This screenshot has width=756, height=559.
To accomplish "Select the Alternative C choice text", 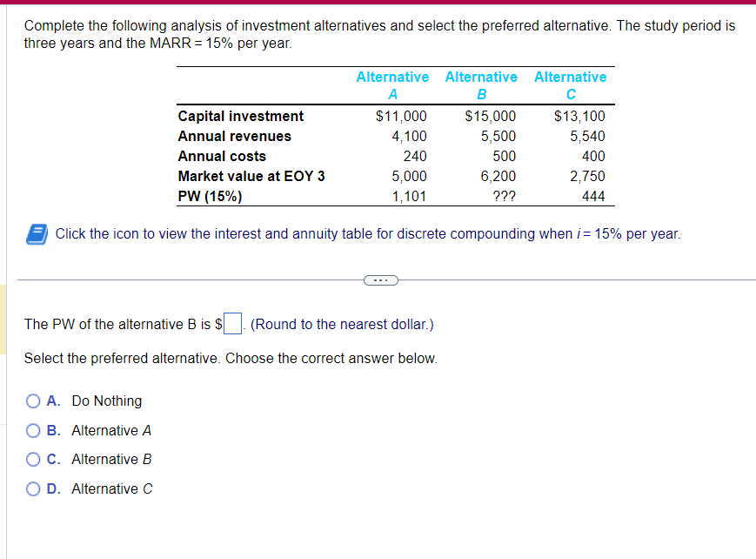I will coord(110,488).
